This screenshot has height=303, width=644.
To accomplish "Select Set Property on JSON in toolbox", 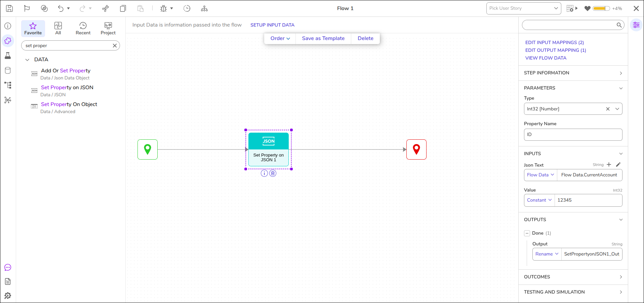I will tap(67, 91).
